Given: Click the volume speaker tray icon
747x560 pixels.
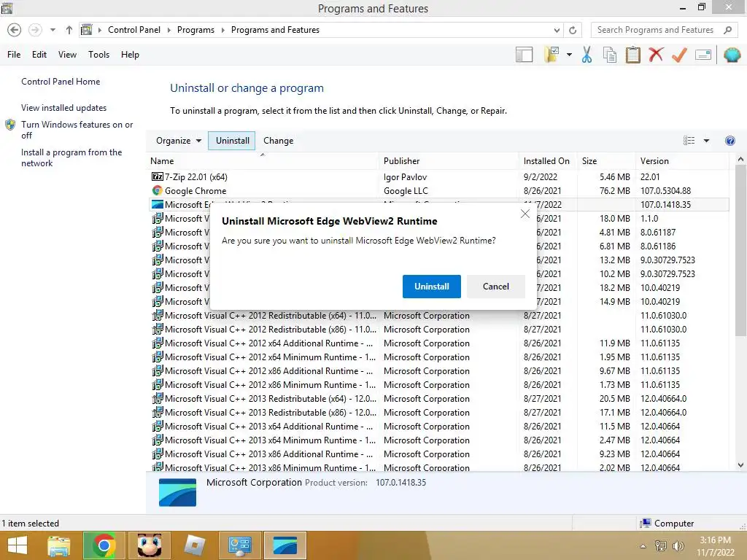Looking at the screenshot, I should [x=678, y=545].
